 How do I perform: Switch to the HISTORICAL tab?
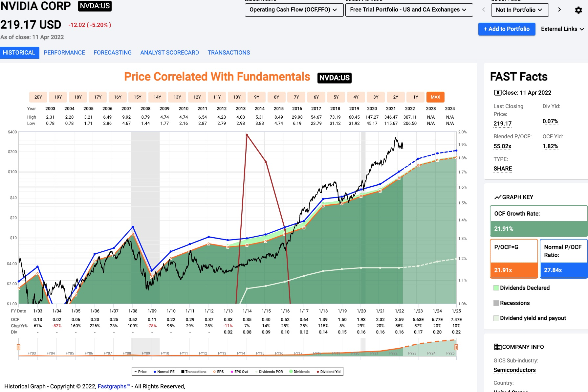point(19,53)
